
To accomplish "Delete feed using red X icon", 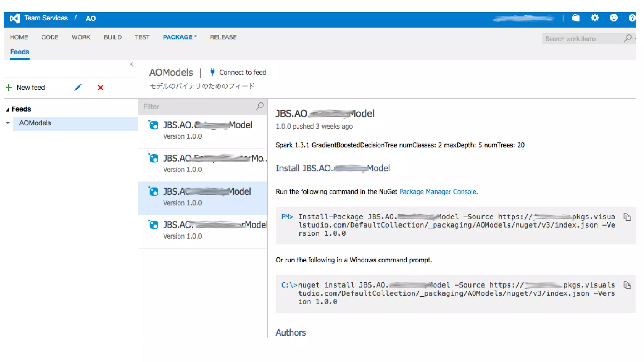I will 101,88.
